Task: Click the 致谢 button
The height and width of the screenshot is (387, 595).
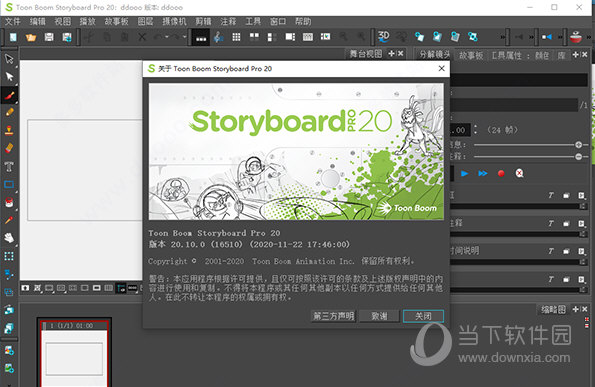Action: pyautogui.click(x=379, y=316)
